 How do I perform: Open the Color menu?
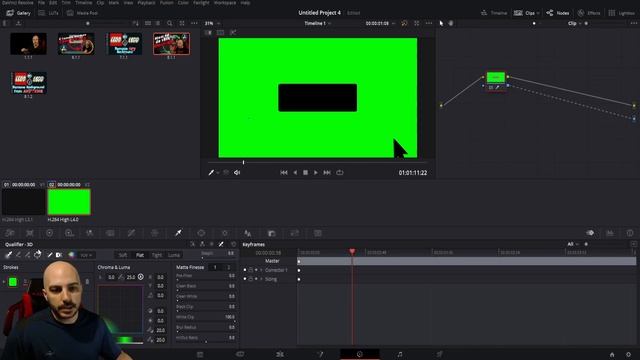point(183,2)
